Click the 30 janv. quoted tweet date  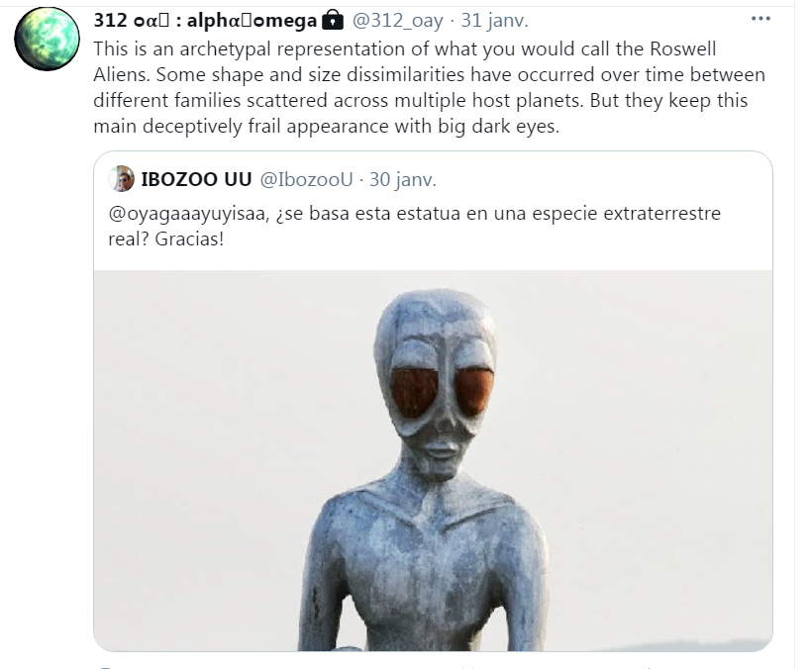[403, 179]
